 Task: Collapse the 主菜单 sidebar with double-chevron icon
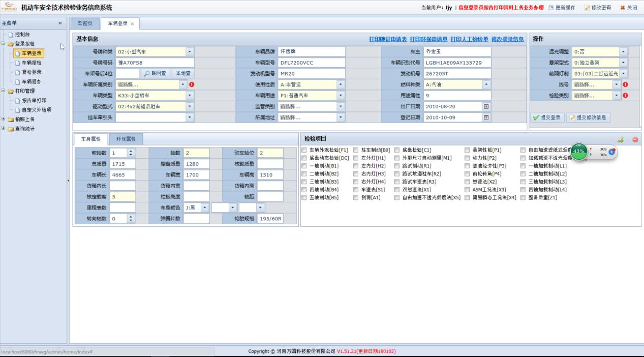pos(60,23)
